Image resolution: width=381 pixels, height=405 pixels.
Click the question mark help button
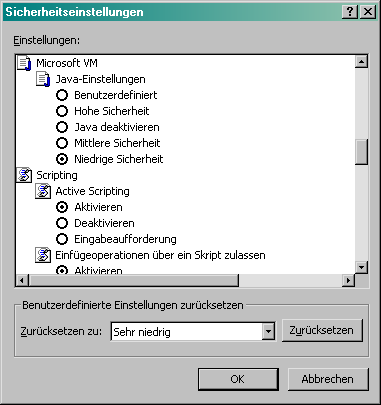(x=350, y=12)
